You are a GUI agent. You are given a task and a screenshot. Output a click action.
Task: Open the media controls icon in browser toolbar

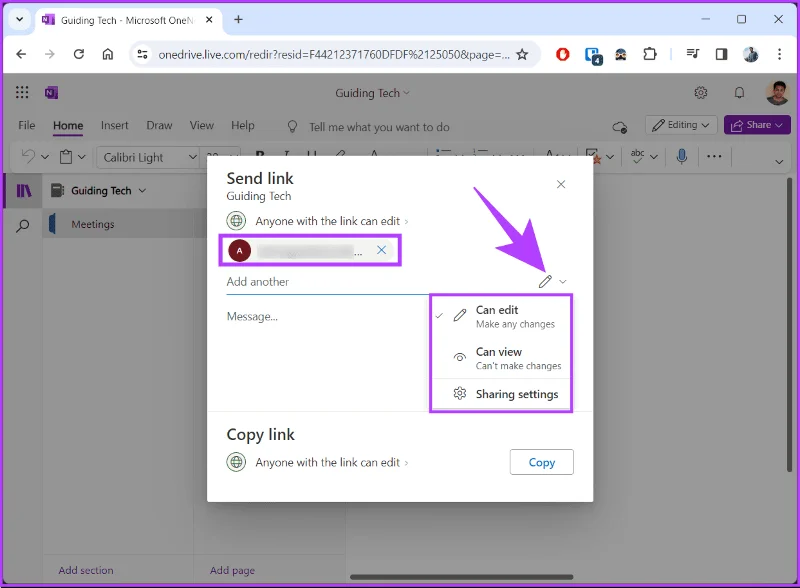[x=692, y=54]
